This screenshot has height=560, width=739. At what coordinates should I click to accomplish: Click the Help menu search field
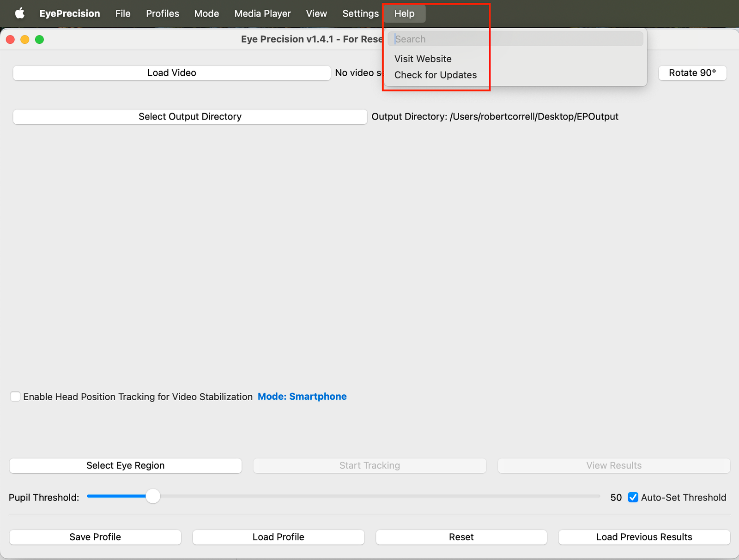point(515,39)
